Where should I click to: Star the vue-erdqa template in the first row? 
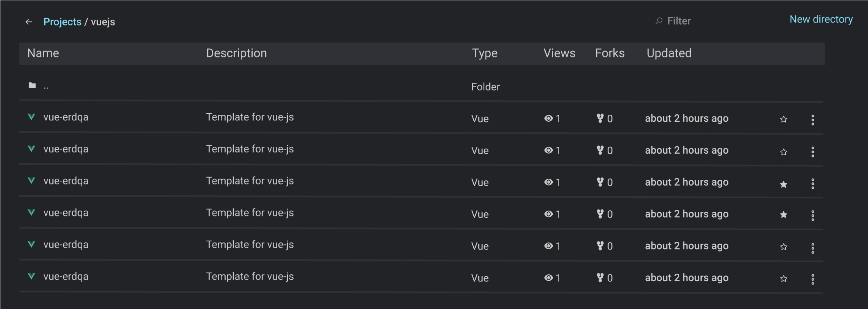pos(783,120)
